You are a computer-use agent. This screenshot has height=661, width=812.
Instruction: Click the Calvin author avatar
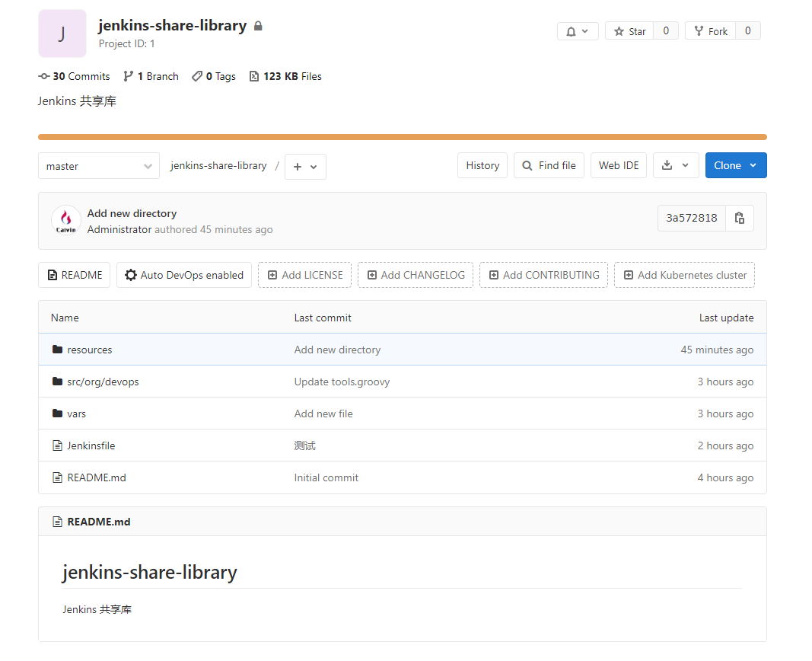tap(65, 221)
